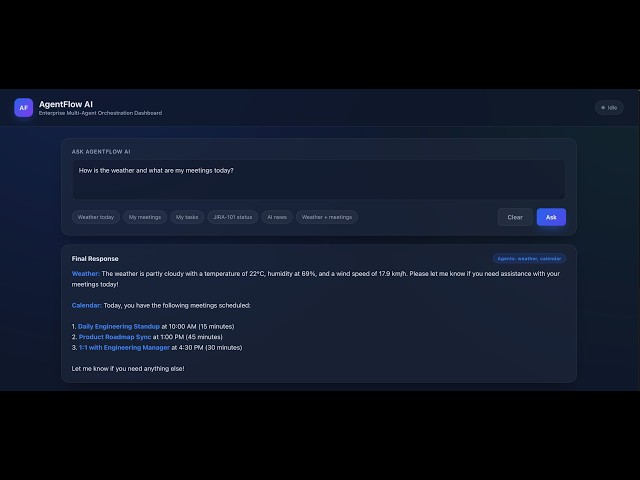Click the 'Weather:' label in the response
This screenshot has width=640, height=480.
point(86,273)
